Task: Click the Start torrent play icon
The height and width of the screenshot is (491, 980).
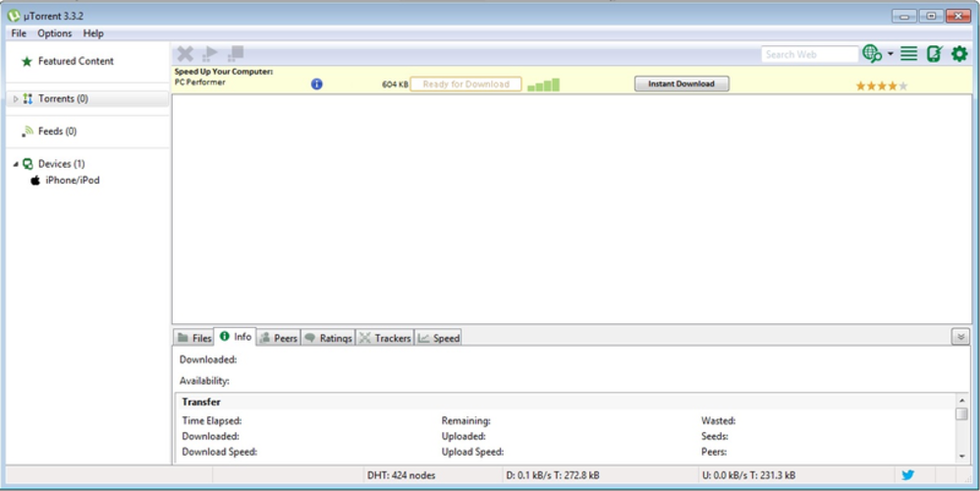Action: coord(210,54)
